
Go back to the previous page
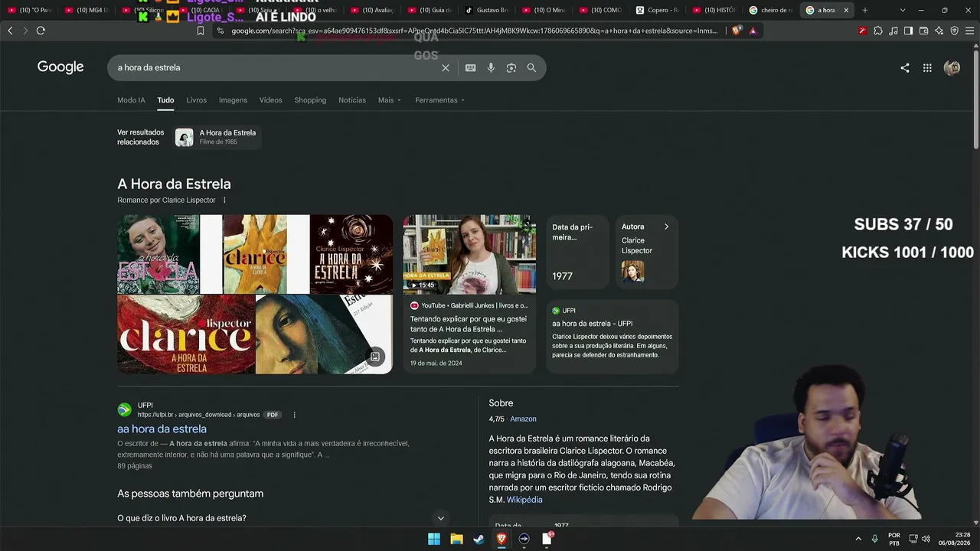(10, 31)
